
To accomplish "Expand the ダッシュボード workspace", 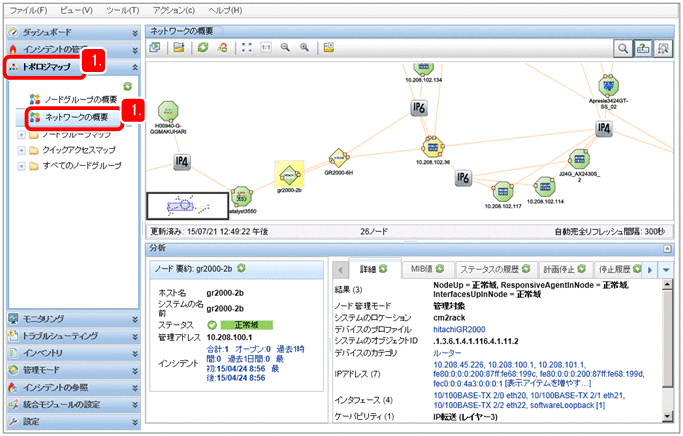I will coord(74,32).
